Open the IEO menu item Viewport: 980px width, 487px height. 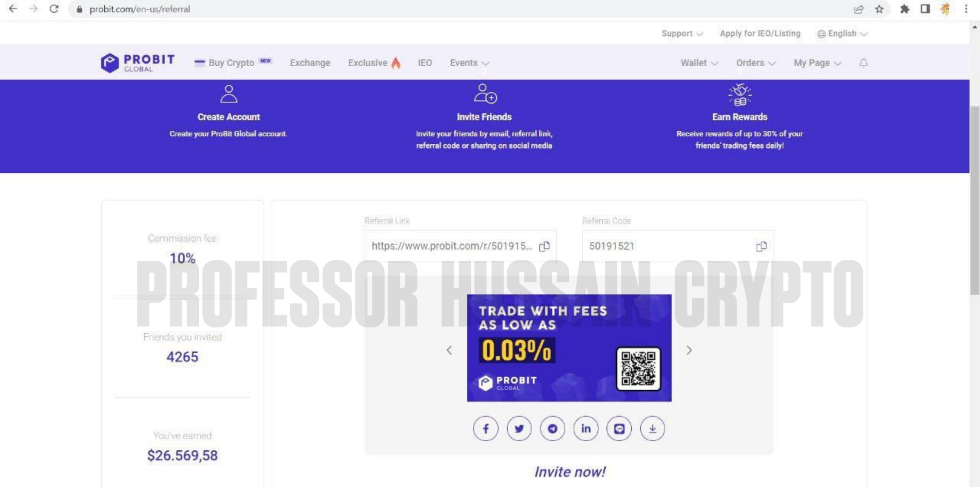[425, 63]
